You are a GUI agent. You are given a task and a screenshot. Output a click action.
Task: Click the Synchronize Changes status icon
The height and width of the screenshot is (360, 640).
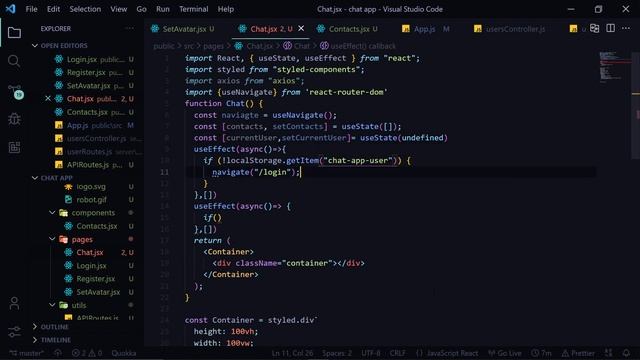[58, 353]
